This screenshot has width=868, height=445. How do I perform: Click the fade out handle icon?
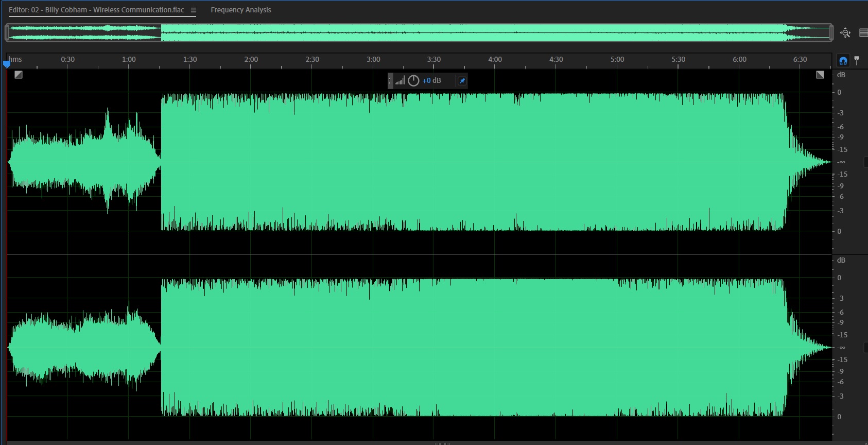pos(820,75)
